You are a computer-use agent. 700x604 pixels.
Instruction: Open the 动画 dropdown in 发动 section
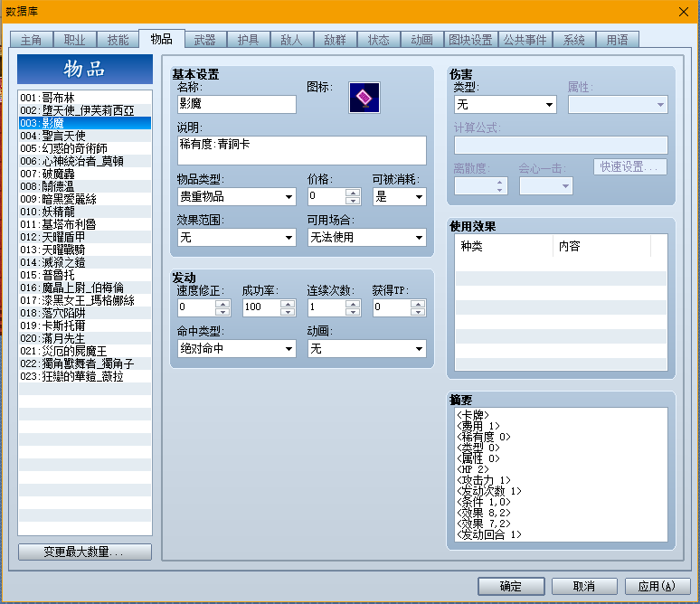(367, 349)
